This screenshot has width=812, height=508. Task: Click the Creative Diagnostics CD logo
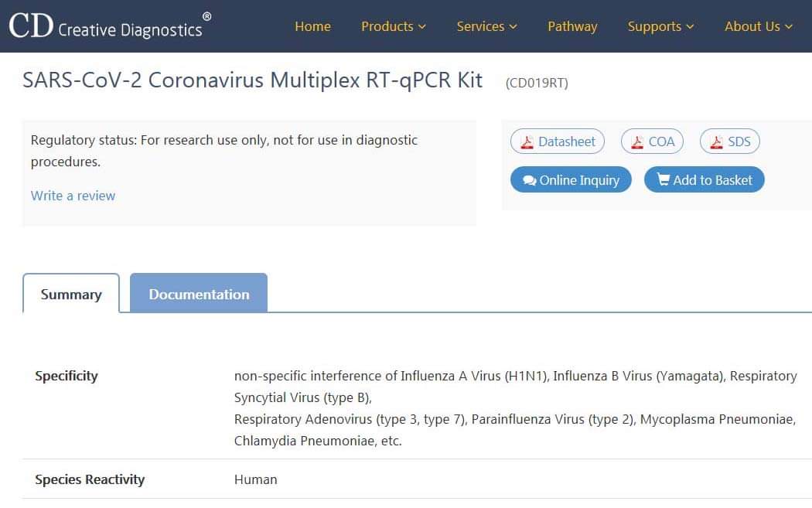click(110, 26)
